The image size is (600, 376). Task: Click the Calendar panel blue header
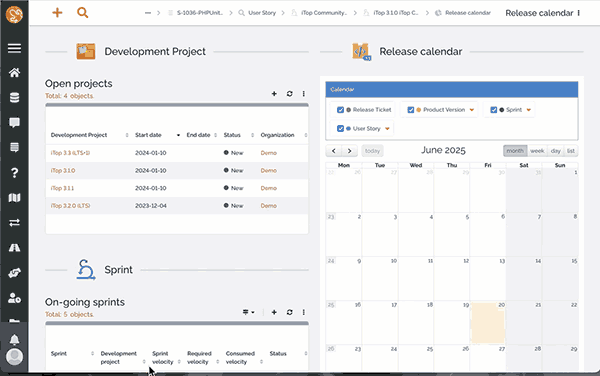coord(452,90)
